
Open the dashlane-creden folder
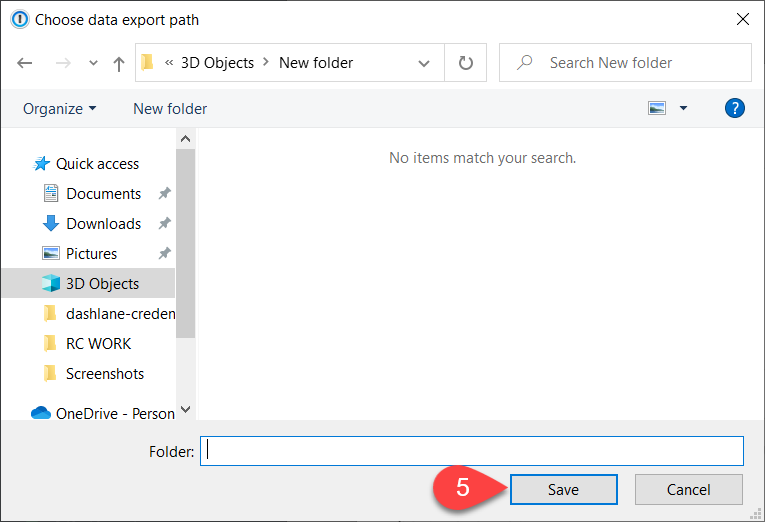click(121, 314)
